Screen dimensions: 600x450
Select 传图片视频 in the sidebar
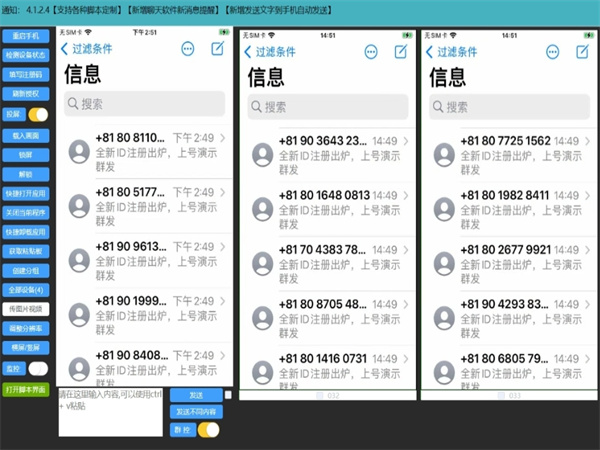(x=27, y=309)
